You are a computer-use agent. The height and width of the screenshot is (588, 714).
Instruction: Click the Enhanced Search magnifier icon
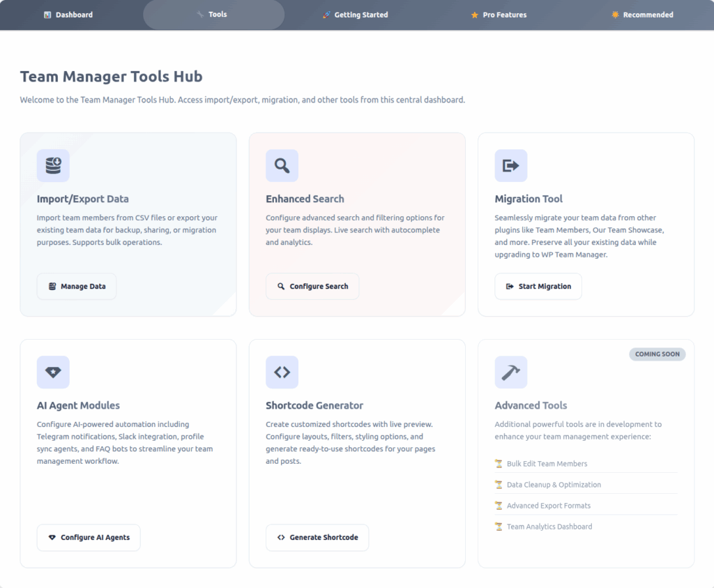click(x=282, y=166)
